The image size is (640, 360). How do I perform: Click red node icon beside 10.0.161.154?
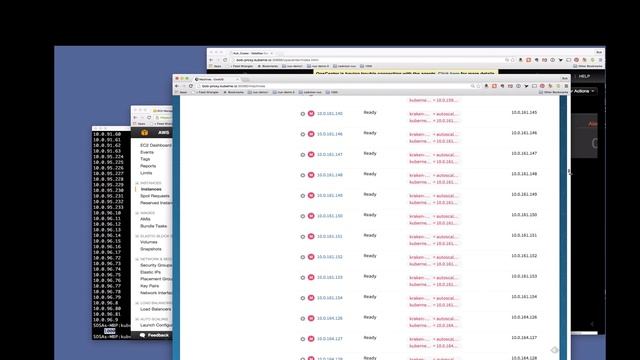click(x=311, y=298)
